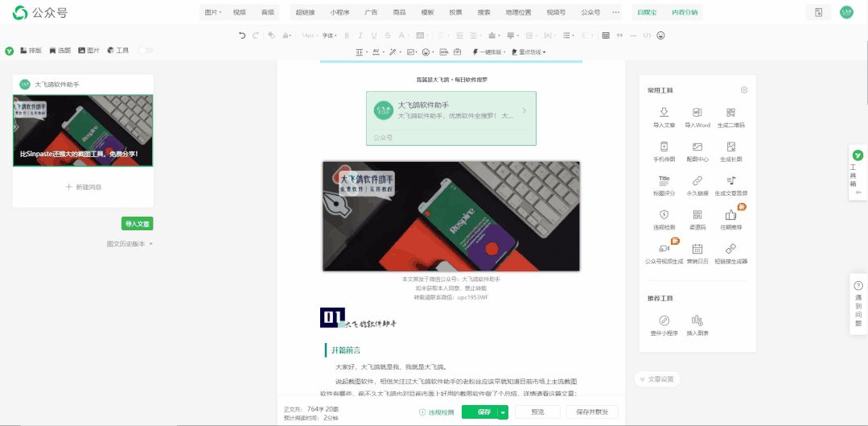Click the 小程序 menu item
Viewport: 868px width, 426px height.
coord(339,12)
